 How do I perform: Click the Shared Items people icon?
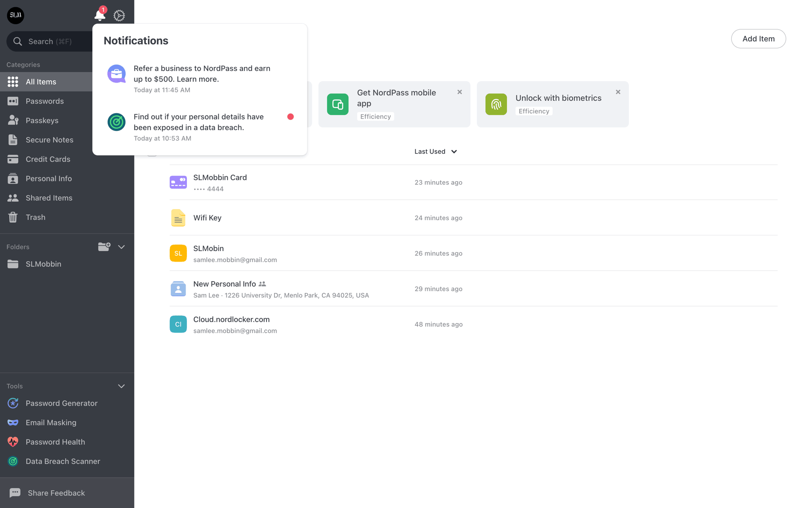point(13,198)
